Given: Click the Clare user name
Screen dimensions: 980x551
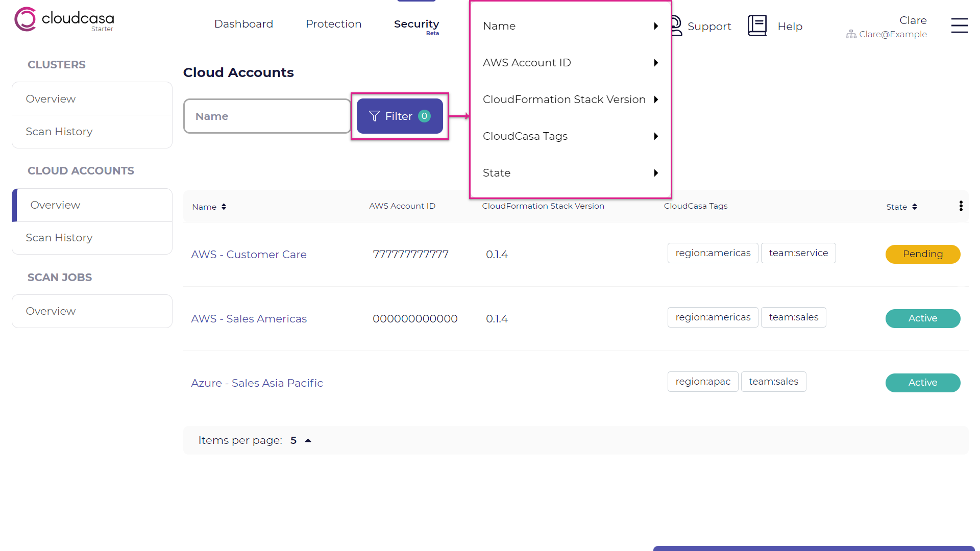Looking at the screenshot, I should pyautogui.click(x=913, y=20).
